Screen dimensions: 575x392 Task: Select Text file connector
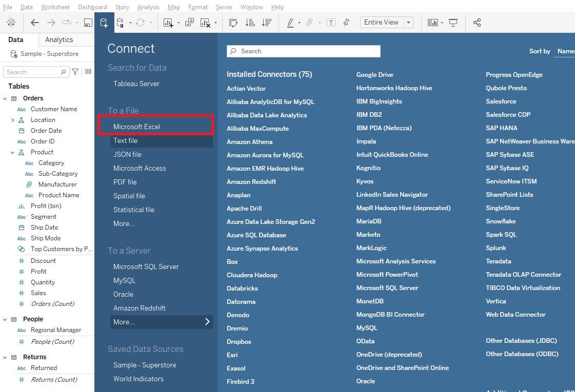coord(162,141)
